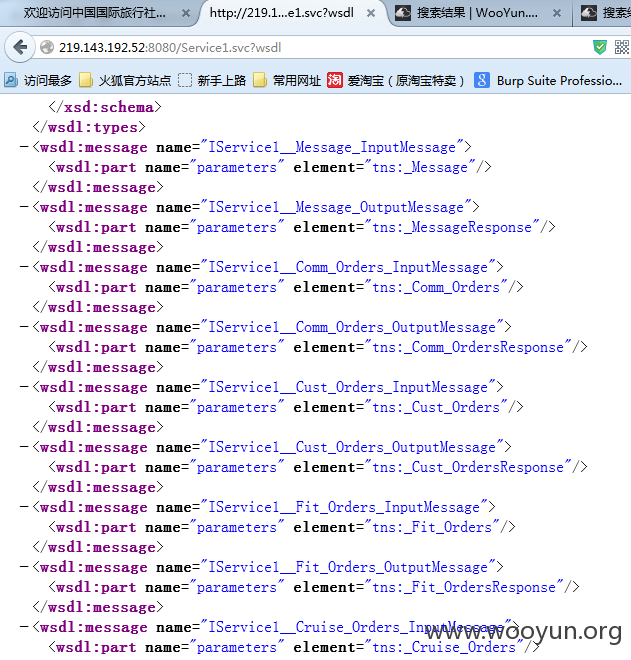Screen dimensions: 631x660
Task: Switch to the Service1.svc?wsdl tab
Action: [x=281, y=13]
